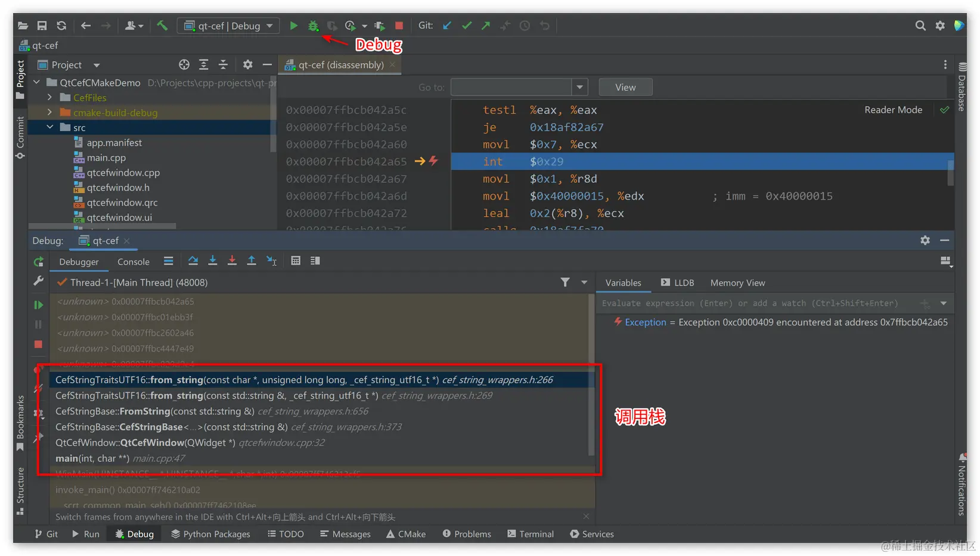The image size is (980, 556).
Task: Collapse the src folder in Project tree
Action: point(50,127)
